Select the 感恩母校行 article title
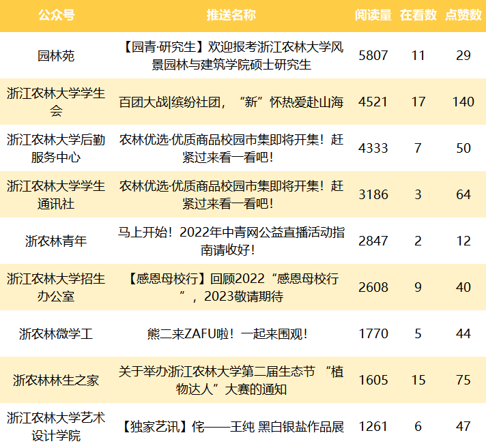Screen dimensions: 486x448 coord(231,287)
